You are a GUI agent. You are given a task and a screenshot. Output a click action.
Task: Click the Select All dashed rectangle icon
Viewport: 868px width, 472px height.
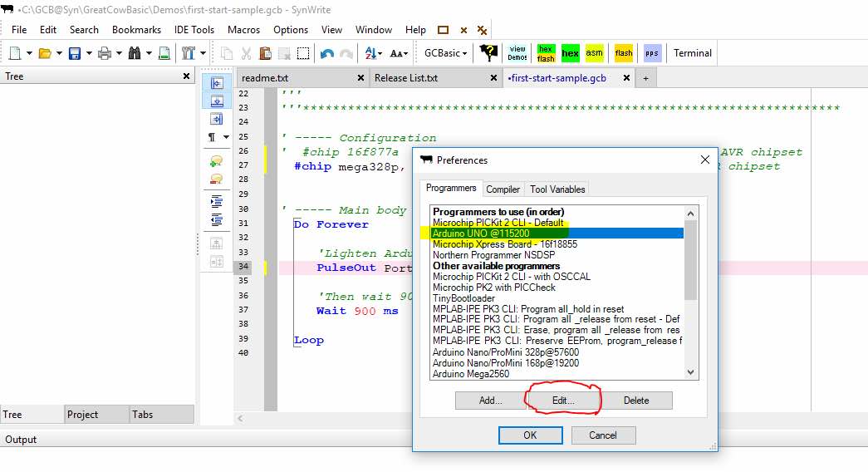[x=303, y=53]
